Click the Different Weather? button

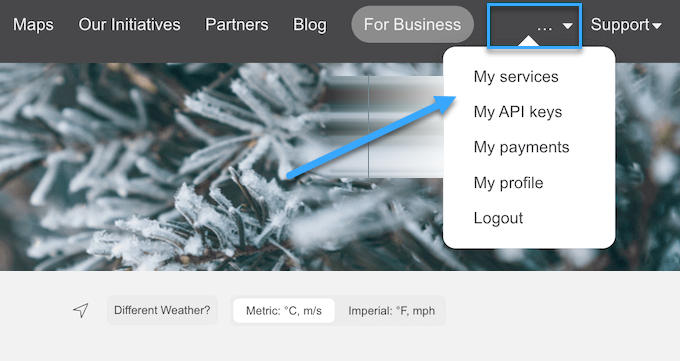pos(162,310)
